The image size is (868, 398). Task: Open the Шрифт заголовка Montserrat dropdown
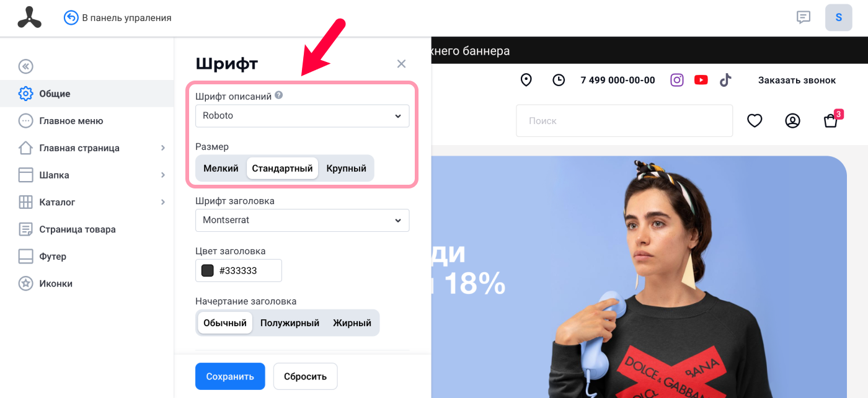(x=302, y=220)
